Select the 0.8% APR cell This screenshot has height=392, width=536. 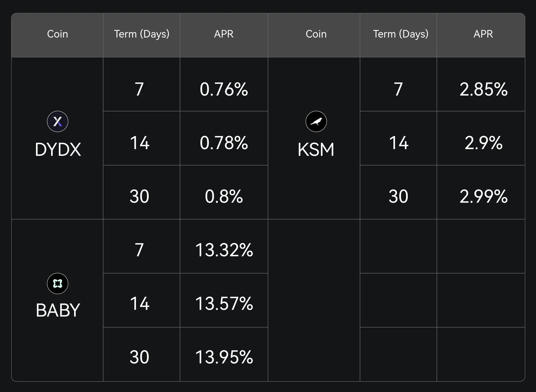coord(224,197)
